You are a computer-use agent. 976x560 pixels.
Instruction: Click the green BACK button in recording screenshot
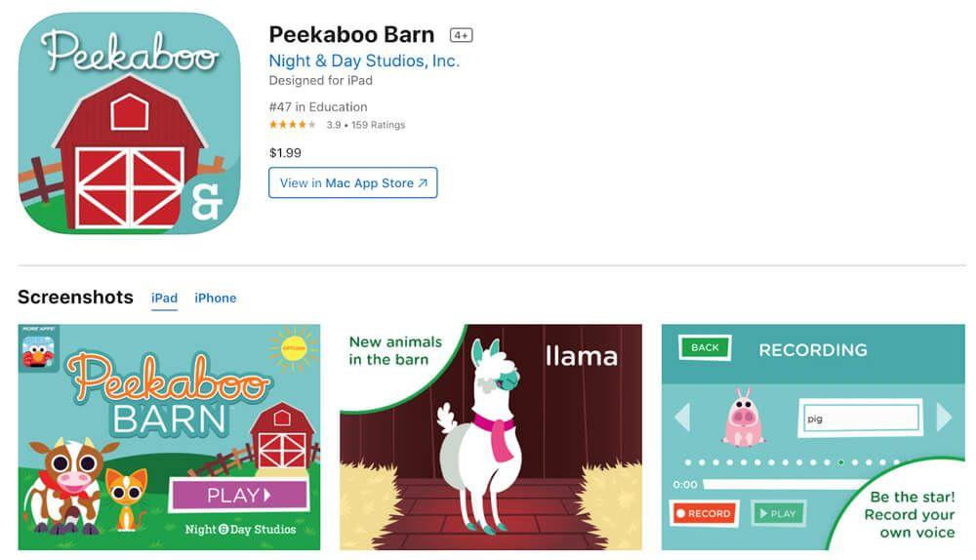point(705,348)
